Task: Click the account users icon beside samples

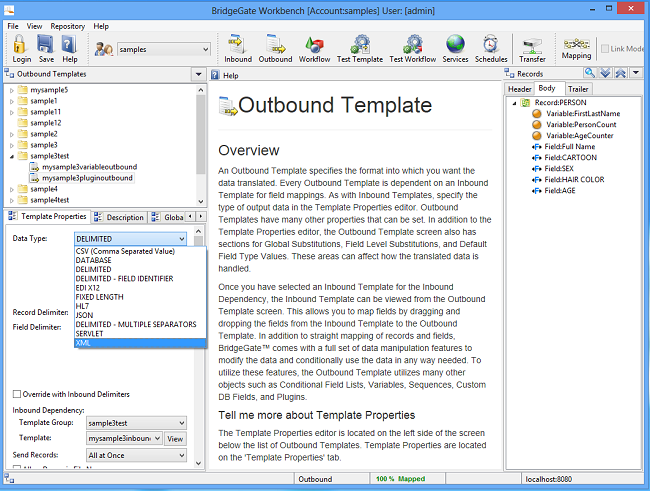Action: point(104,49)
